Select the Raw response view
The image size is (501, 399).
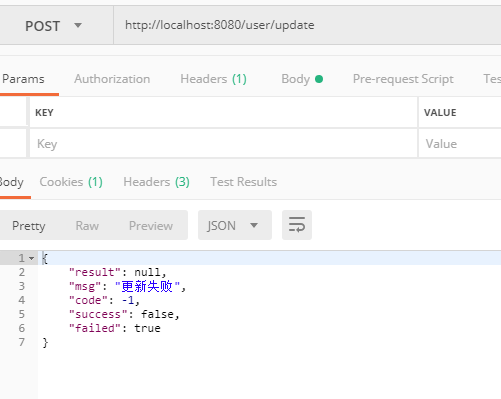pyautogui.click(x=87, y=226)
